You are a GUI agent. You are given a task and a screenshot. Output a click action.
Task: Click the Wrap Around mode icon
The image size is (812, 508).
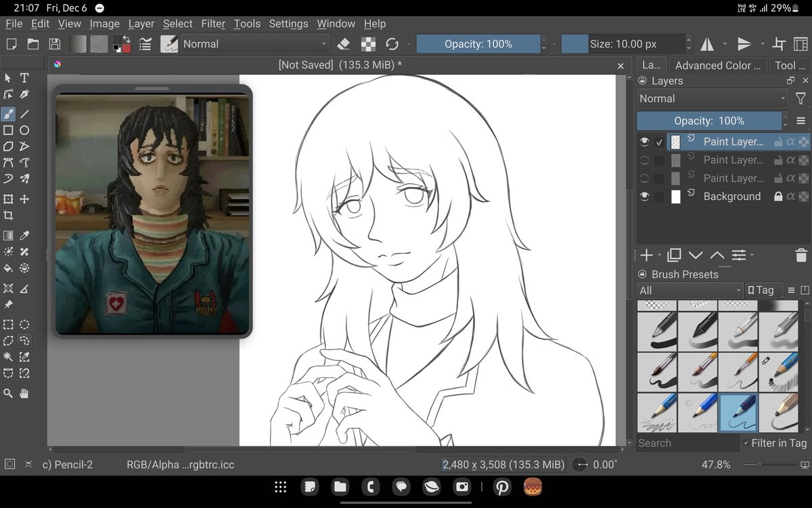pyautogui.click(x=780, y=44)
